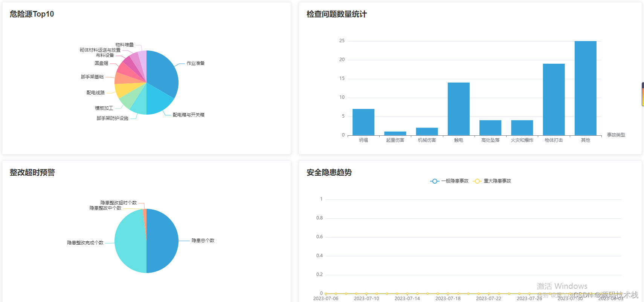Click the 2023-07-26 date label
644x302 pixels.
[530, 299]
